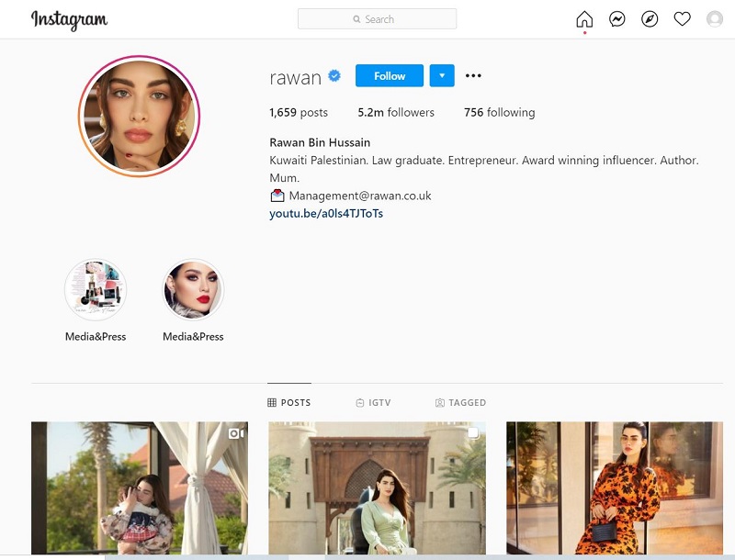The image size is (735, 560).
Task: Click the envelope icon beside the management email
Action: click(277, 196)
